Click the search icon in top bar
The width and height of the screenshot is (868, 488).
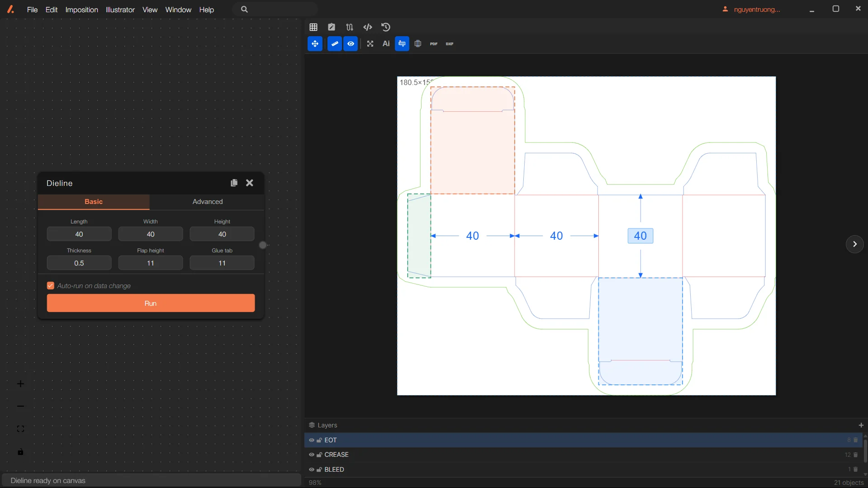coord(244,9)
